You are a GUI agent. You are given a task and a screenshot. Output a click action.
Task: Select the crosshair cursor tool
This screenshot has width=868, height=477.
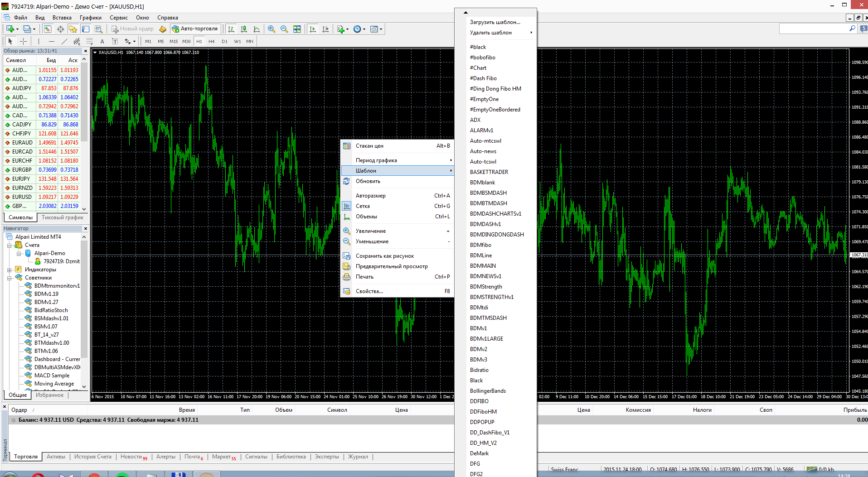pyautogui.click(x=23, y=41)
